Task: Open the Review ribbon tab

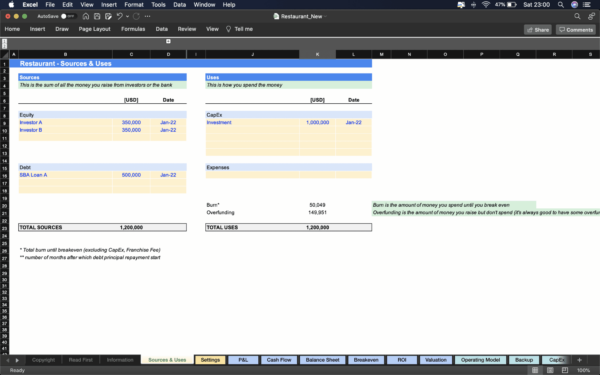Action: pyautogui.click(x=187, y=29)
